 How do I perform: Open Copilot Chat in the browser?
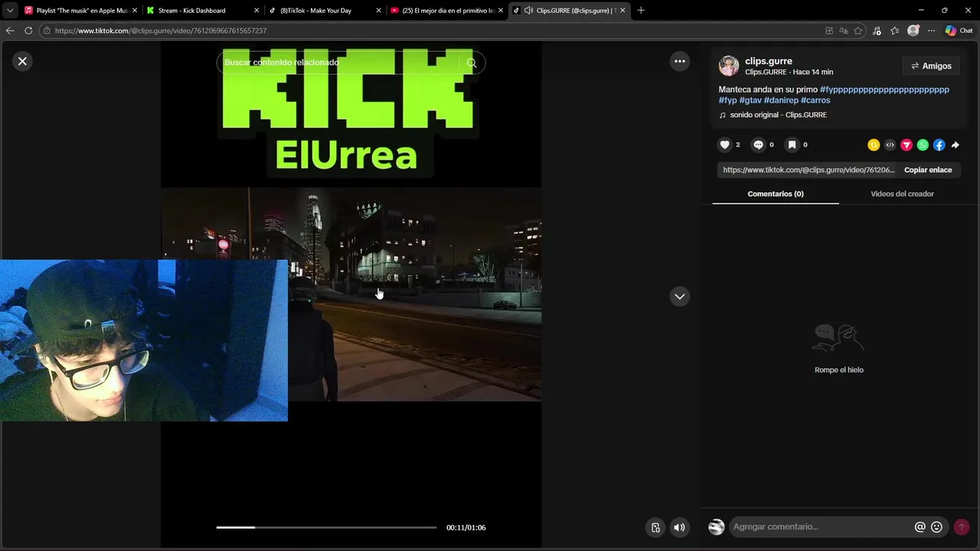[x=959, y=31]
